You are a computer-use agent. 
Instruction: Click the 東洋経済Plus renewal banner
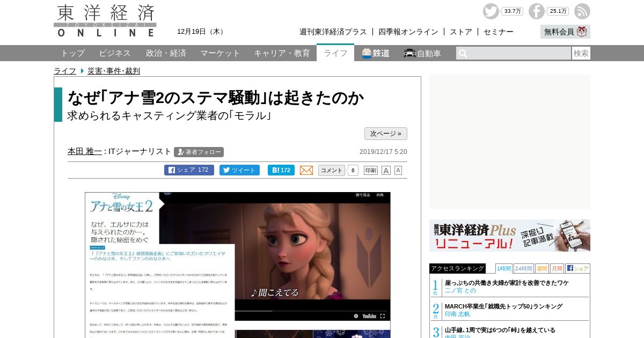tap(510, 236)
